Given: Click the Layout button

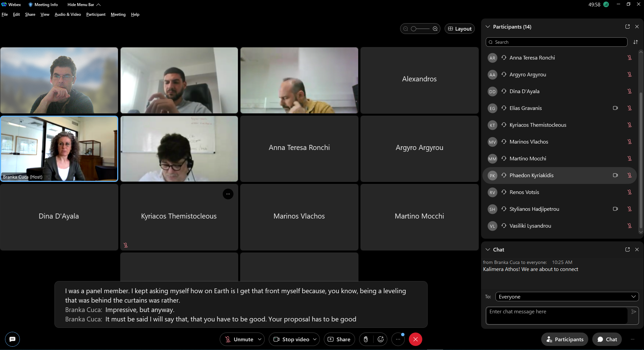Looking at the screenshot, I should coord(460,29).
